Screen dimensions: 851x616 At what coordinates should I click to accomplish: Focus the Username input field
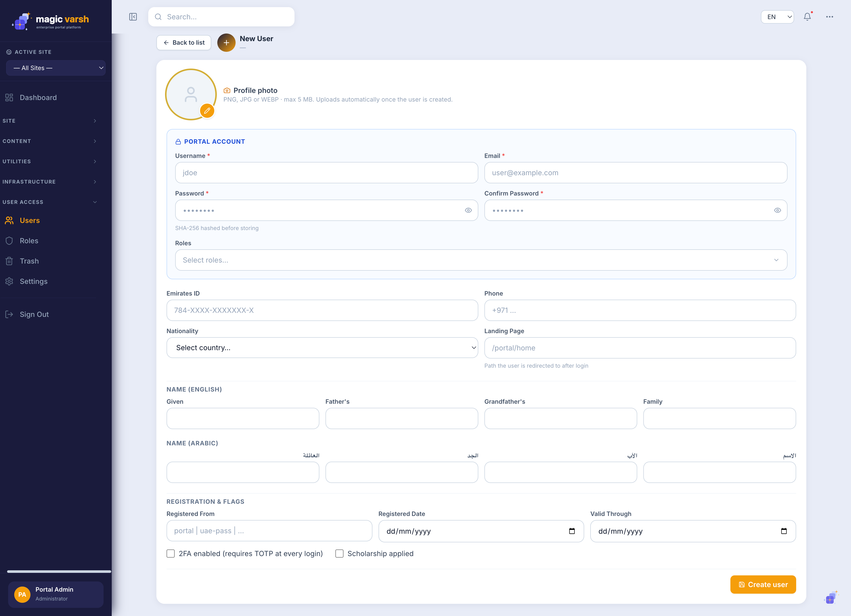click(x=326, y=173)
